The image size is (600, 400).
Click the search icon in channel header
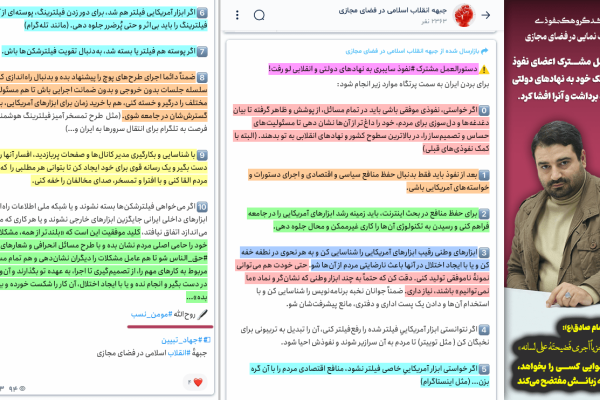click(260, 16)
